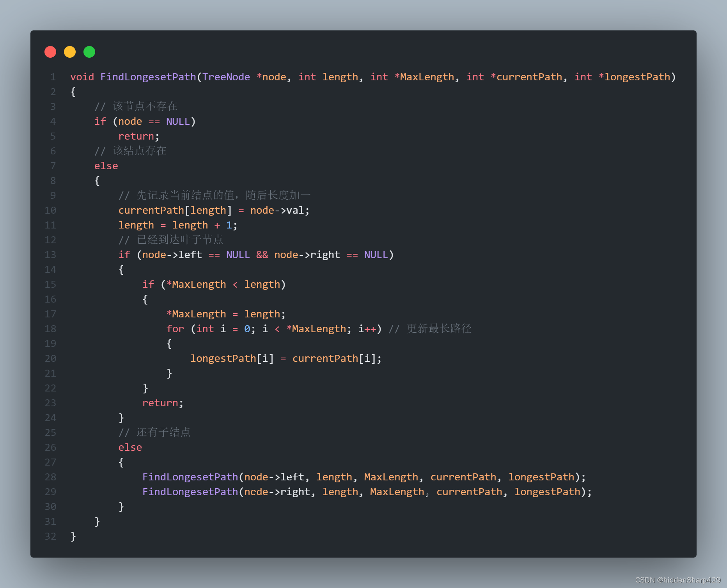Click the comment 该节点不存在
Screen dimensions: 727x588
(136, 106)
